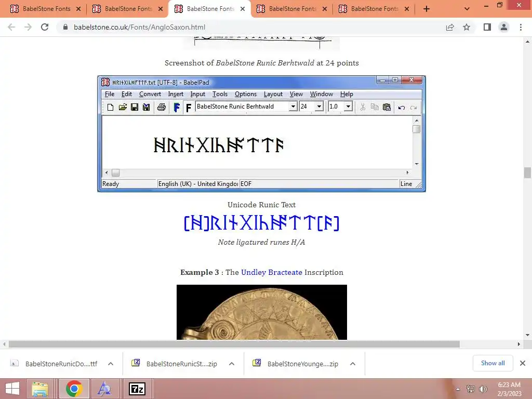This screenshot has height=399, width=532.
Task: Open File Explorer from the taskbar
Action: (x=40, y=389)
